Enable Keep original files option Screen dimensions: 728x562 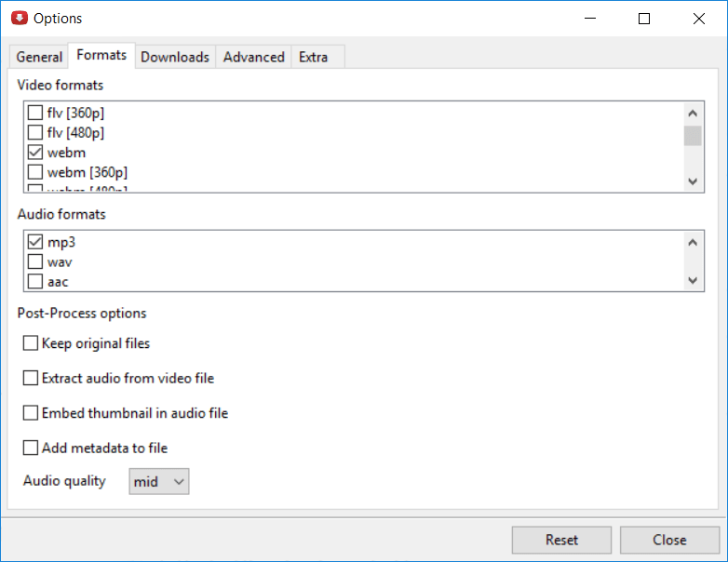click(x=31, y=343)
